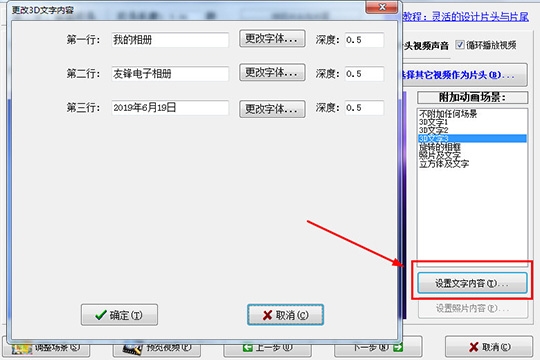
Task: Proceed with 下一步(N) button
Action: (378, 348)
